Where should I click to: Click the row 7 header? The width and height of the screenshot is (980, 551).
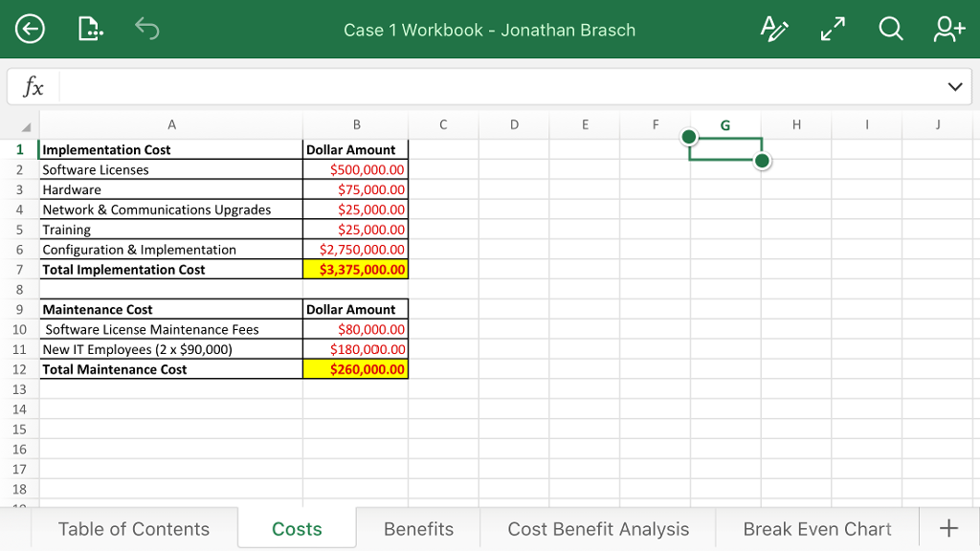[x=19, y=269]
